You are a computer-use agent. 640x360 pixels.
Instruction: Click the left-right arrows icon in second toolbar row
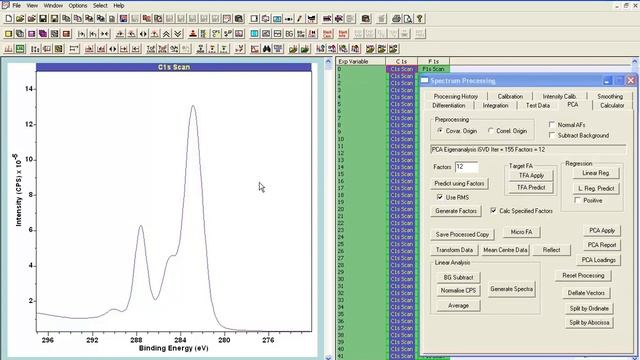(x=143, y=34)
